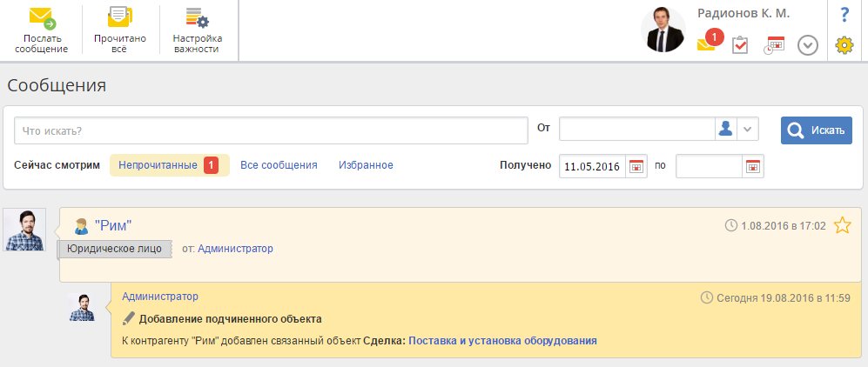Expand the user menu chevron circle
The image size is (868, 367).
808,45
